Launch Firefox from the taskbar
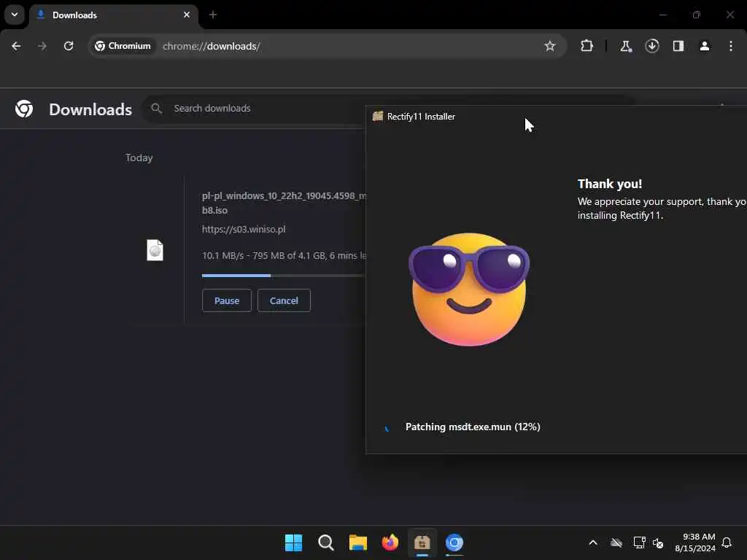The image size is (747, 560). coord(390,542)
